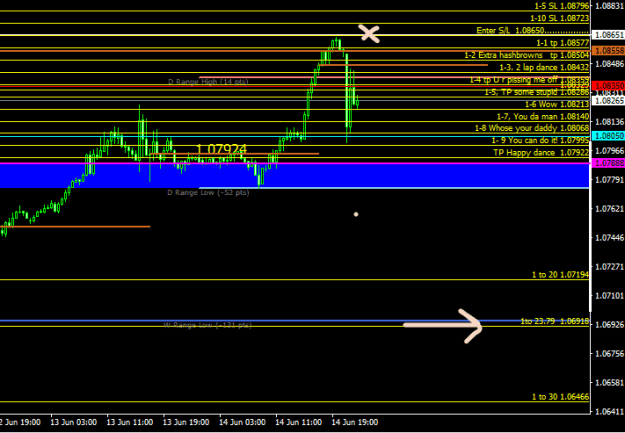Click the '13 Jun 19:00' time axis label

pyautogui.click(x=186, y=422)
